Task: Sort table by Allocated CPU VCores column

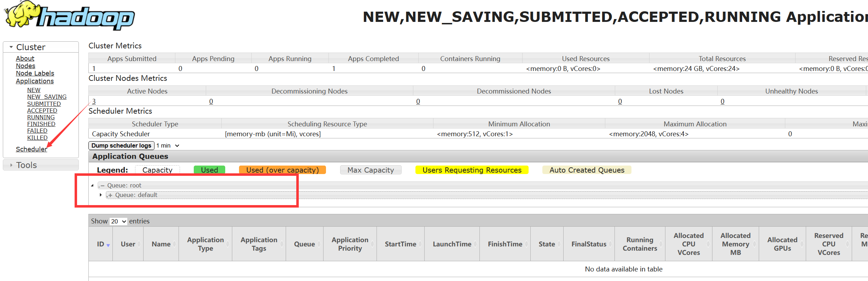Action: [689, 244]
